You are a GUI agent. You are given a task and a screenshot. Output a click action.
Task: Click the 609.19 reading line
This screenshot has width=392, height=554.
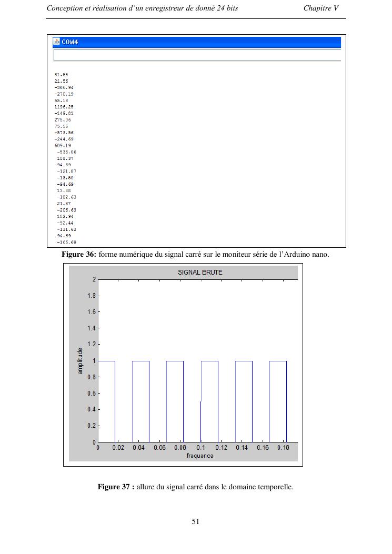[x=63, y=145]
